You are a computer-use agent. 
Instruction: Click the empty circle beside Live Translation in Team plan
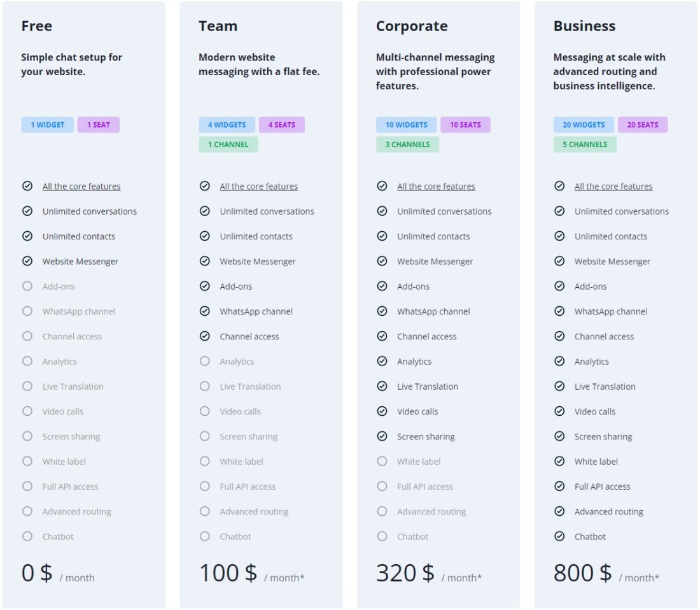click(x=205, y=386)
